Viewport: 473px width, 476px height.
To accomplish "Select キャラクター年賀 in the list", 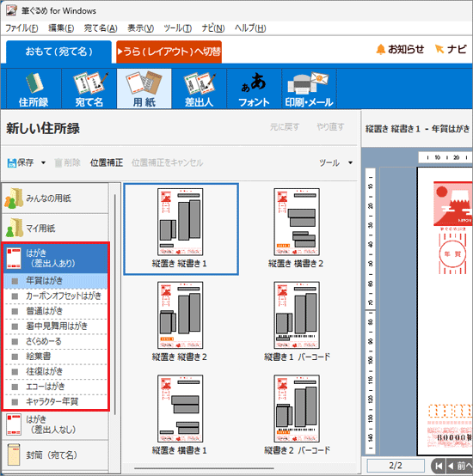I will pyautogui.click(x=56, y=402).
